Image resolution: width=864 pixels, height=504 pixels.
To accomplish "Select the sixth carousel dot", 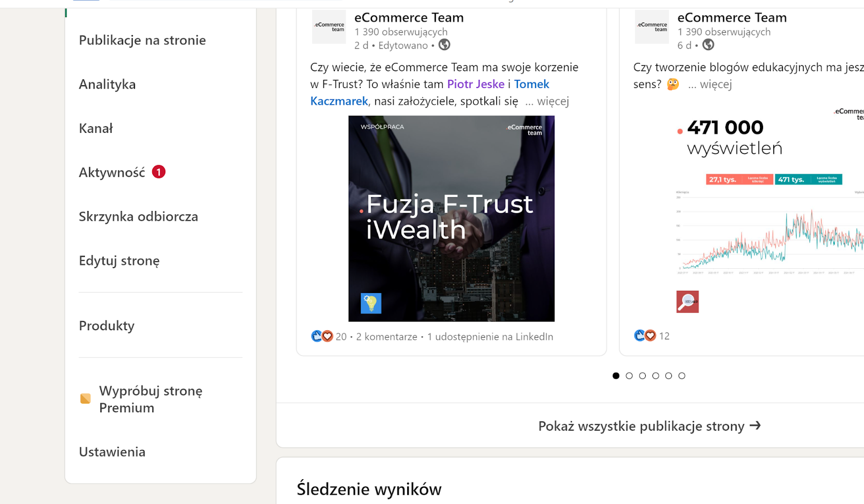I will point(681,376).
